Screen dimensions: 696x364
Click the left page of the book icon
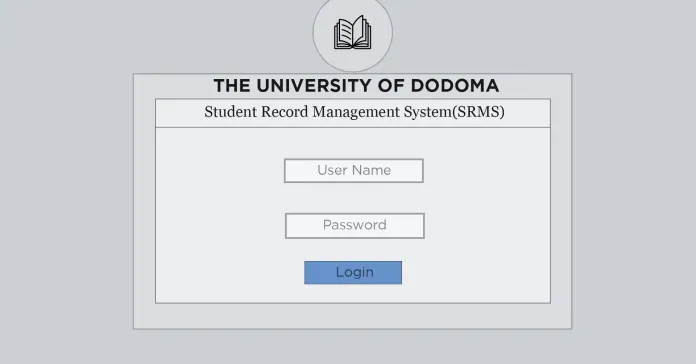click(x=344, y=33)
